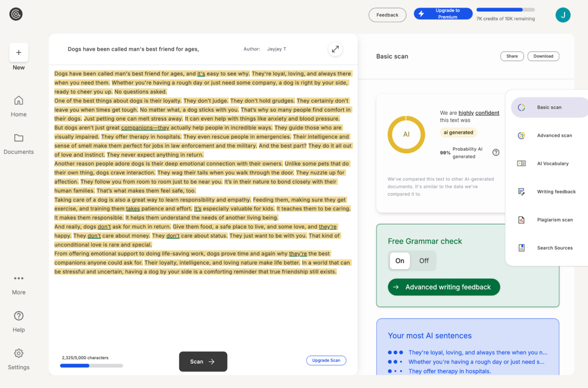
Task: Click the Basic scan circle icon
Action: click(521, 107)
